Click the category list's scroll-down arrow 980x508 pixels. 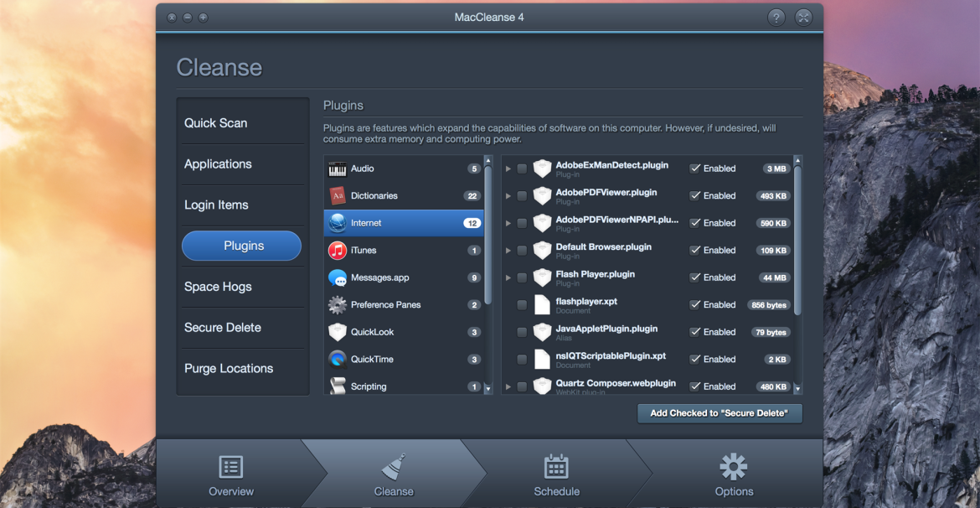tap(488, 389)
